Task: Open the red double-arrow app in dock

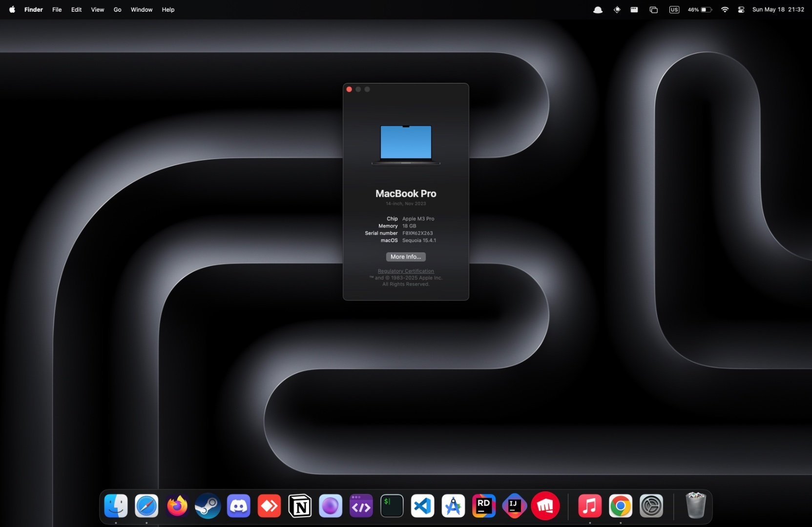Action: (269, 506)
